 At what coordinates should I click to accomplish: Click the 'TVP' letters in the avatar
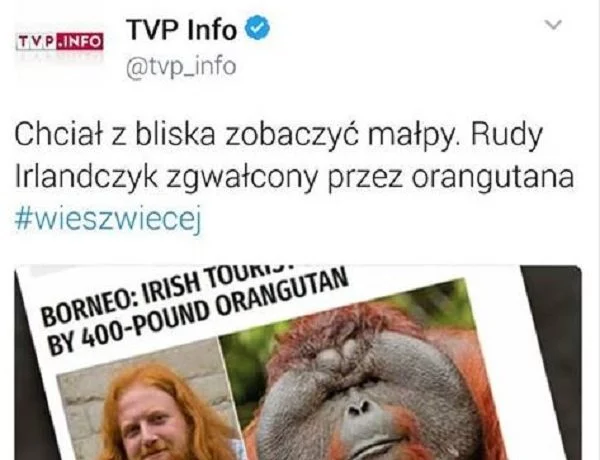[x=36, y=42]
